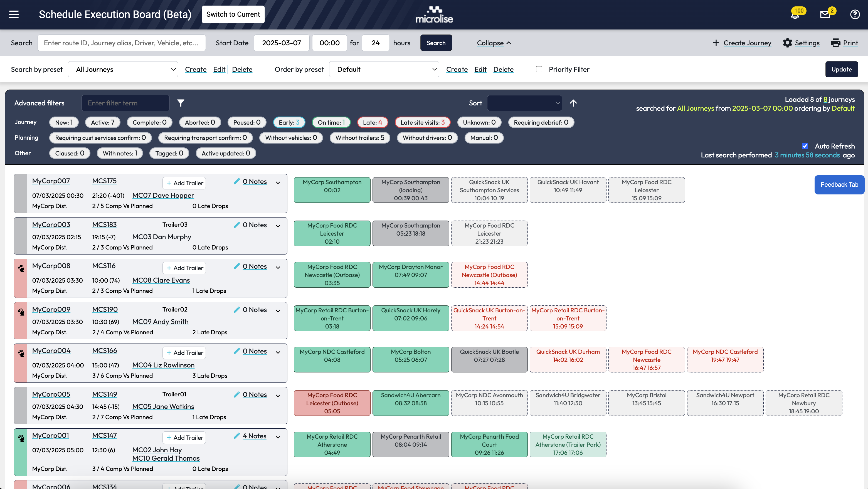Edit notes pencil for MyCorp001

pos(237,436)
